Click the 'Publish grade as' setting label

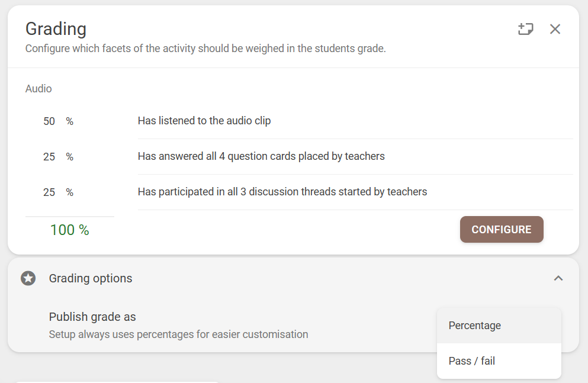[92, 317]
